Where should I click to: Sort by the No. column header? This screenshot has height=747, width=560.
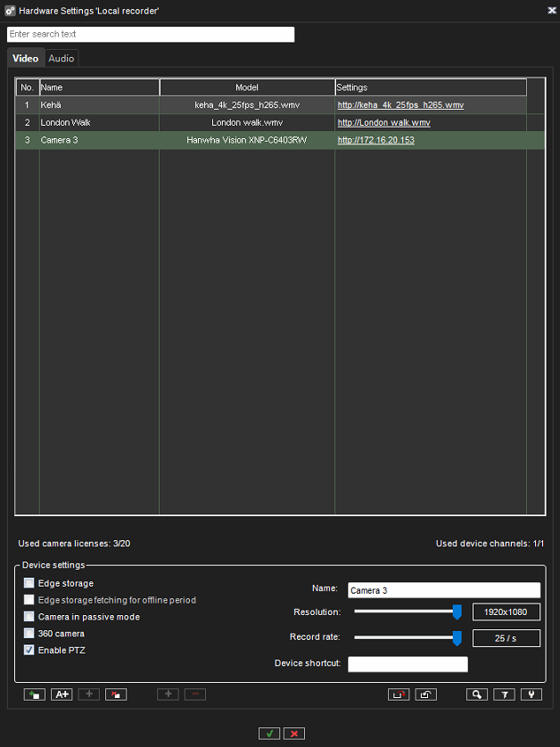pos(27,87)
